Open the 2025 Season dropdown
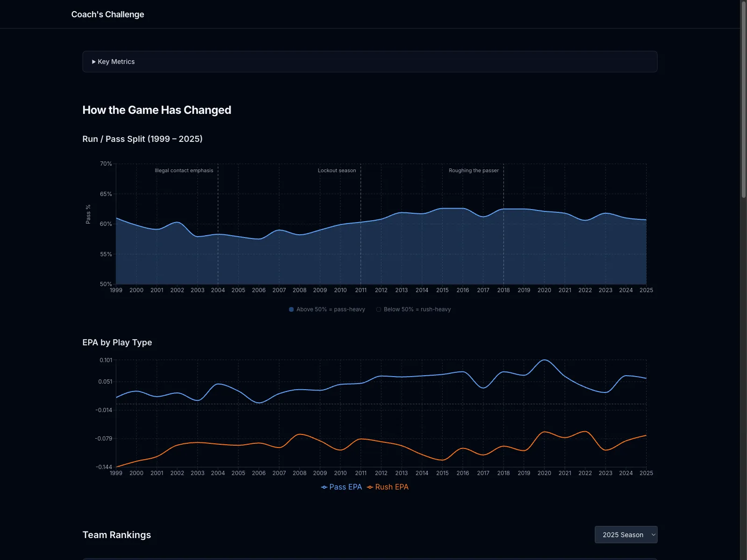The image size is (747, 560). [x=626, y=535]
